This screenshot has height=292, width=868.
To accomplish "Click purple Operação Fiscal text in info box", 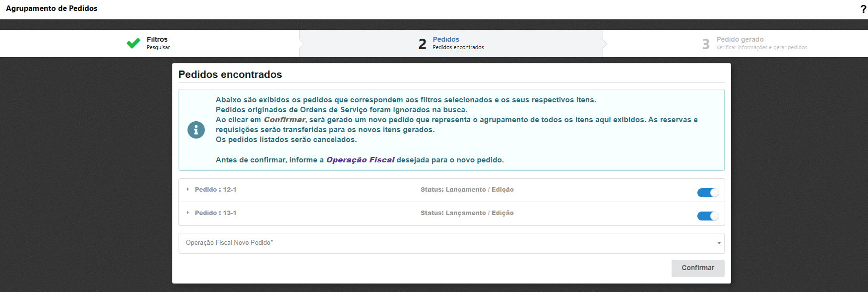I will tap(360, 160).
